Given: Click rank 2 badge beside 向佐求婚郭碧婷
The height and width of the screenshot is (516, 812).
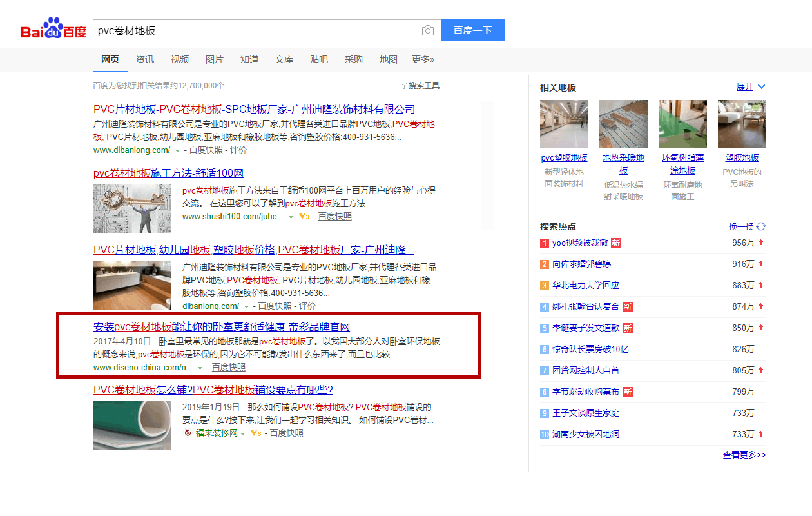Looking at the screenshot, I should point(545,264).
